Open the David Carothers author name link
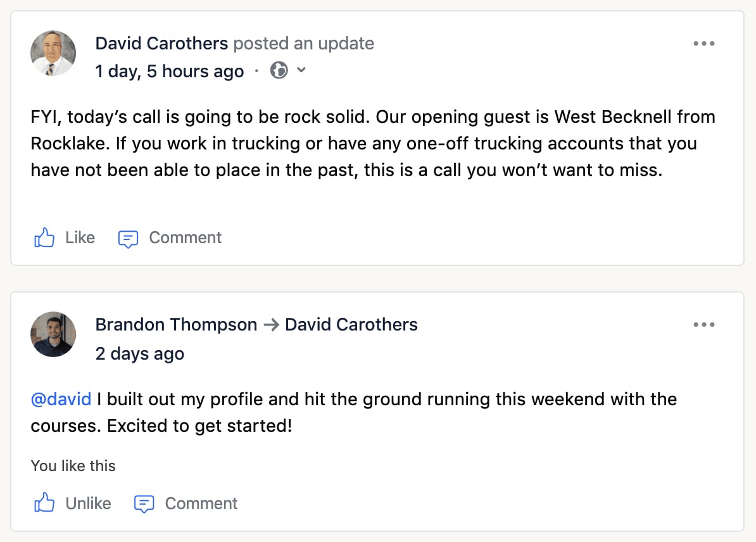 pyautogui.click(x=161, y=43)
